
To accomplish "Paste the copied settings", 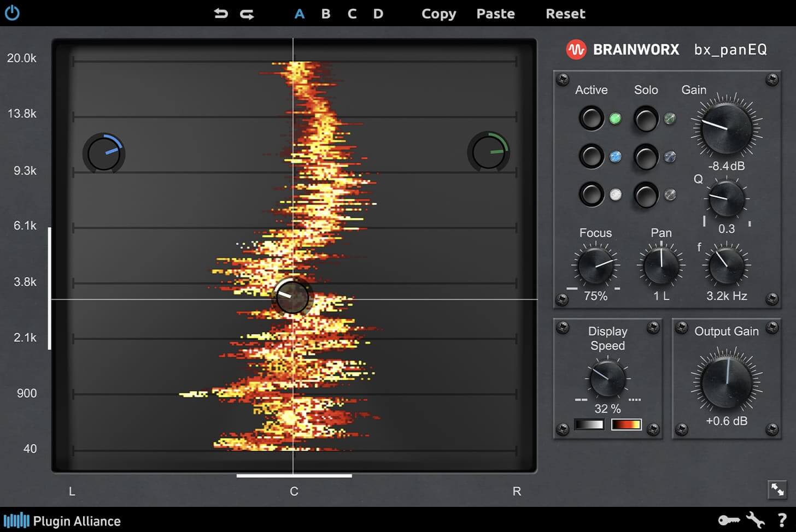I will (x=495, y=14).
